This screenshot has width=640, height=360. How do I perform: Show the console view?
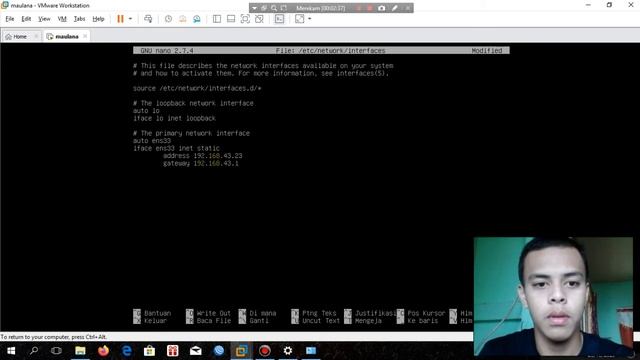[x=279, y=19]
